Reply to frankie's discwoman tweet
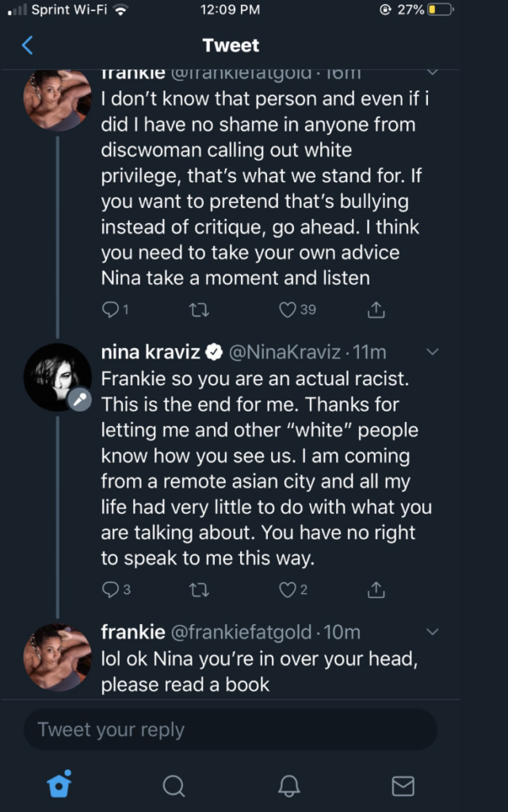 [111, 309]
